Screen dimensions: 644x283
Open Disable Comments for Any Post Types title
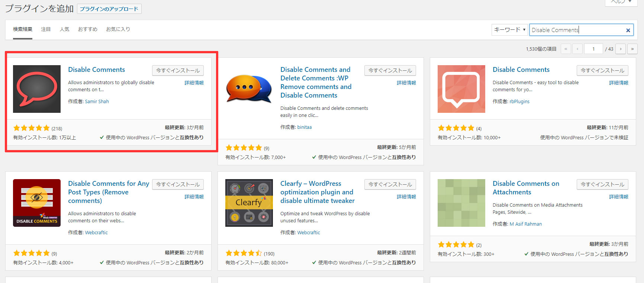[x=109, y=192]
